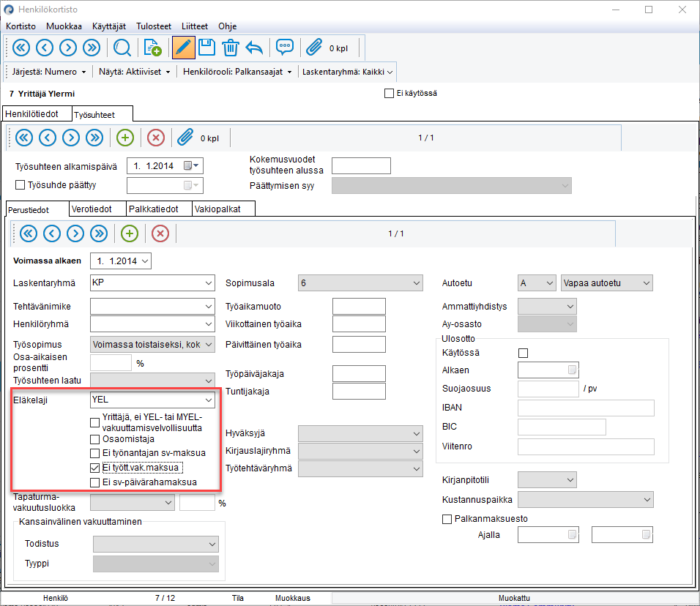The width and height of the screenshot is (700, 606).
Task: Click the search magnifier icon in main toolbar
Action: point(122,48)
